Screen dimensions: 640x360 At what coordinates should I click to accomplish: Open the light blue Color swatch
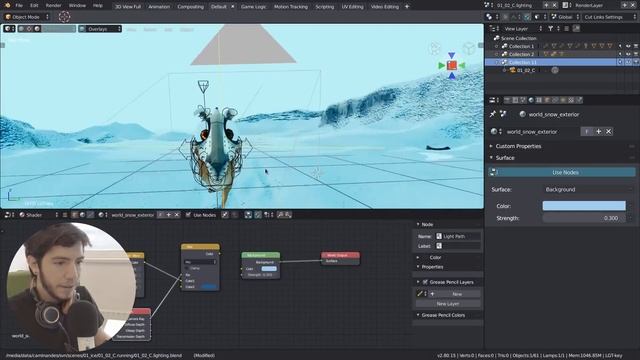coord(584,206)
